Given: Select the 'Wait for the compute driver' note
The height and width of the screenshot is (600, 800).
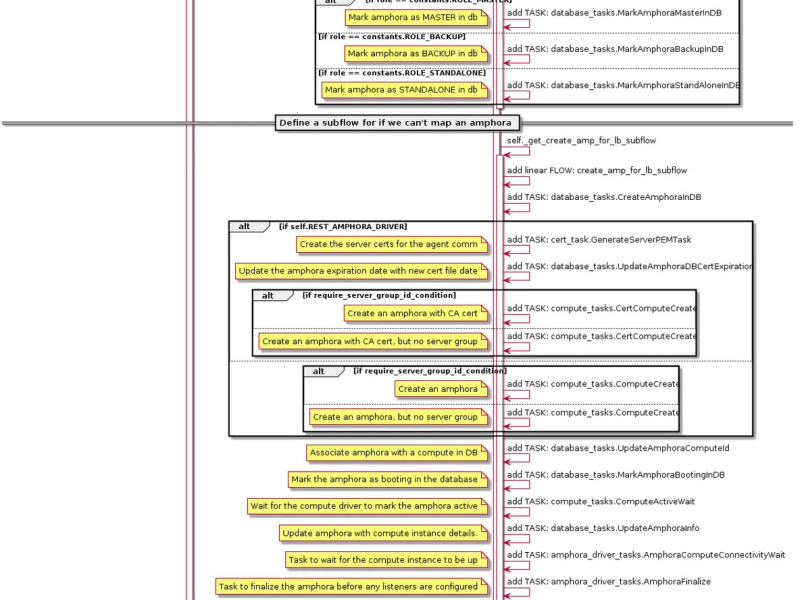Looking at the screenshot, I should pos(367,506).
